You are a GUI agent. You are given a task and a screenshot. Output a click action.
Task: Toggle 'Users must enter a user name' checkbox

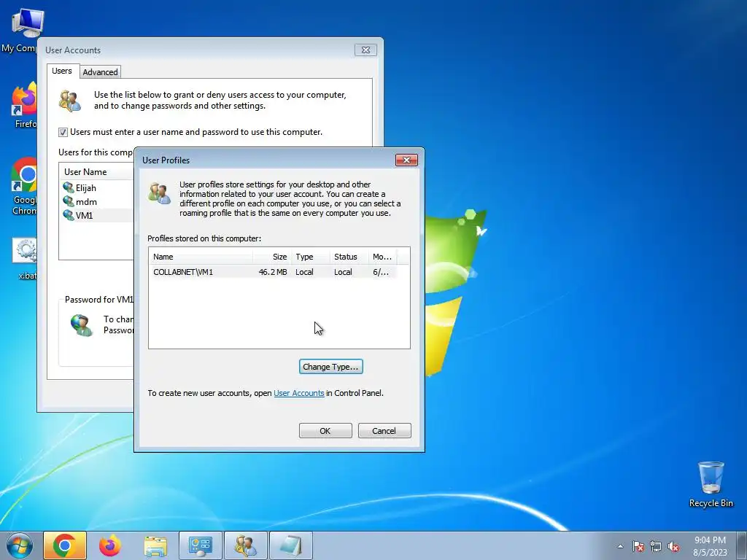click(x=63, y=133)
